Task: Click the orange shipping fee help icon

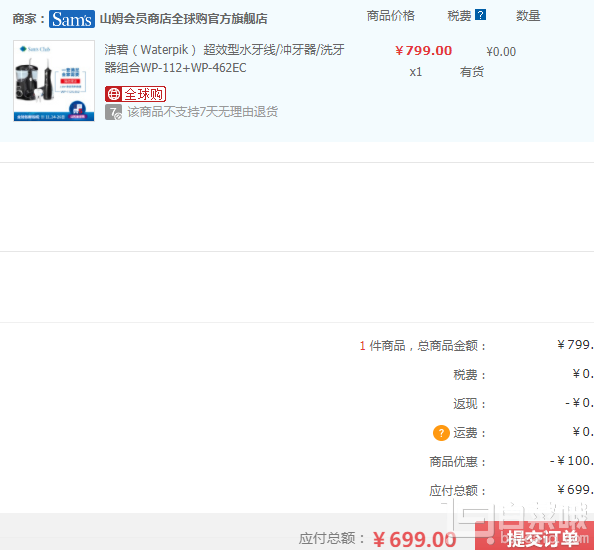Action: pyautogui.click(x=441, y=433)
